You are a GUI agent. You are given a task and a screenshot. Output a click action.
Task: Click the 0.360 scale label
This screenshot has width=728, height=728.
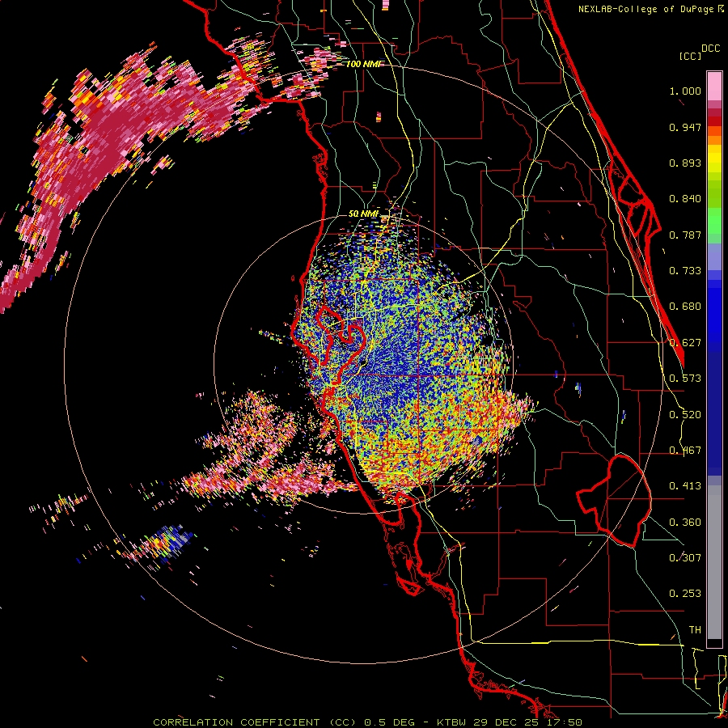pos(685,523)
